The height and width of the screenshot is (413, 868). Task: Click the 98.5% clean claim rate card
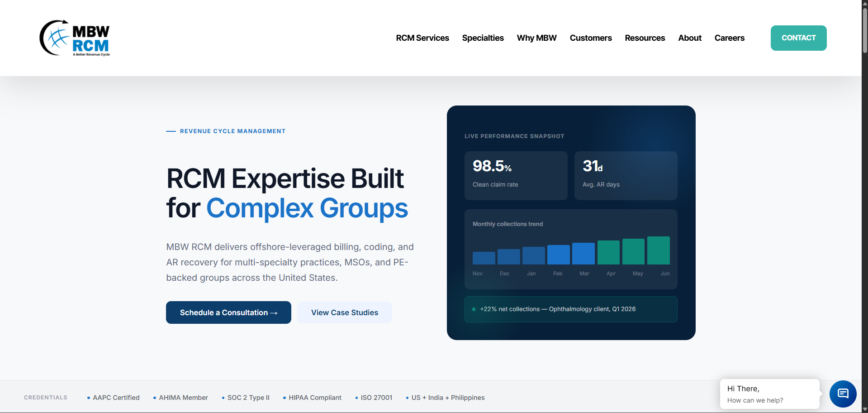[516, 176]
